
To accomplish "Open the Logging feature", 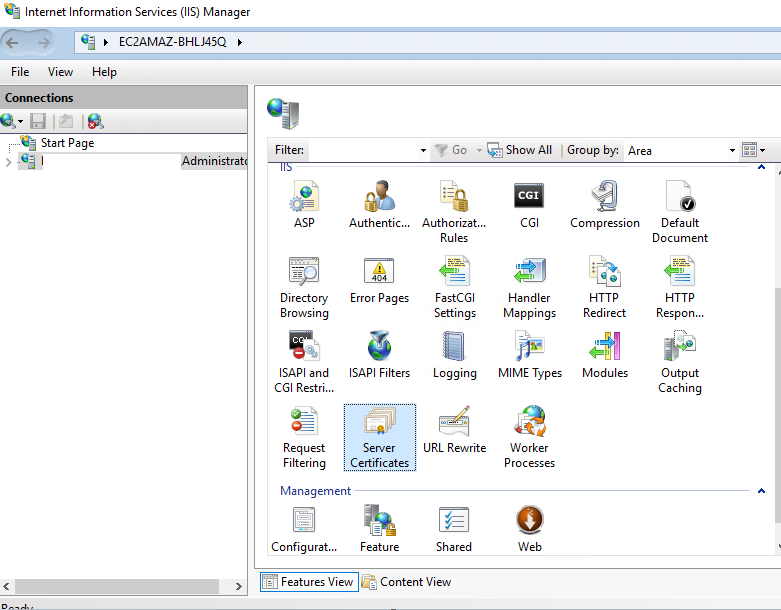I will pos(454,356).
